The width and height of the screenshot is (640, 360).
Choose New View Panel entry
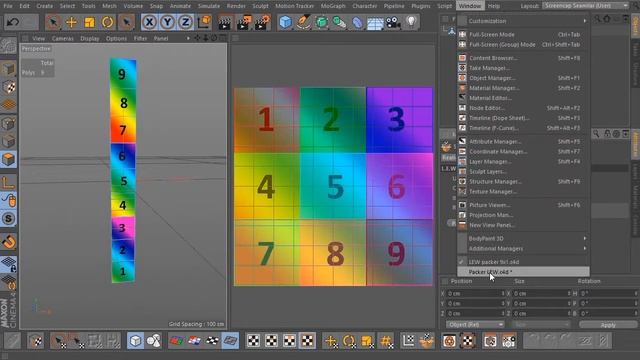tap(523, 225)
